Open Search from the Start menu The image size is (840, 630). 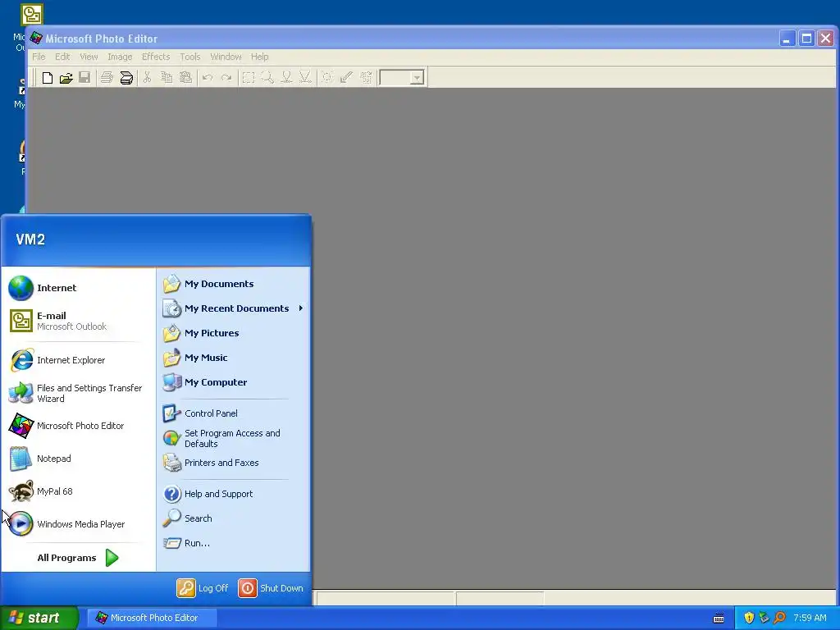pos(234,518)
